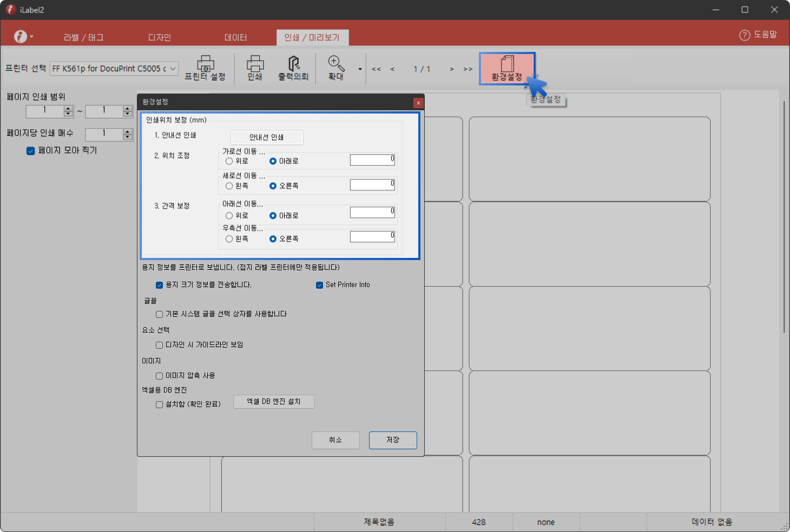Click the 제목없음 status bar entry
Screen dimensions: 790x532
click(x=379, y=522)
